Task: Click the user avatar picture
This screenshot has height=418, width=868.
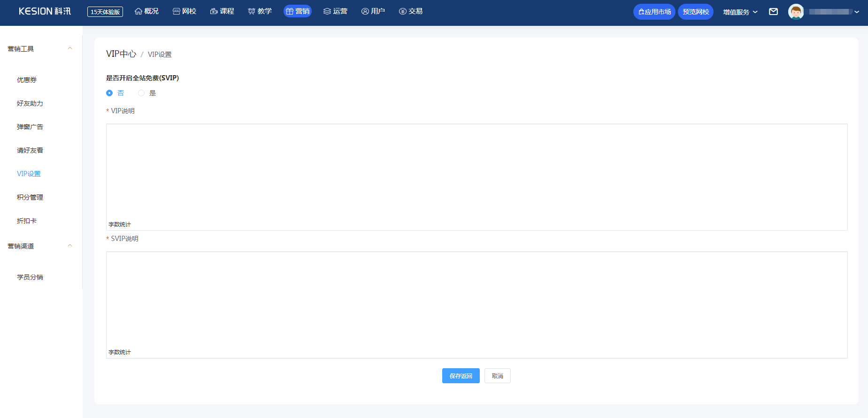Action: pos(796,12)
